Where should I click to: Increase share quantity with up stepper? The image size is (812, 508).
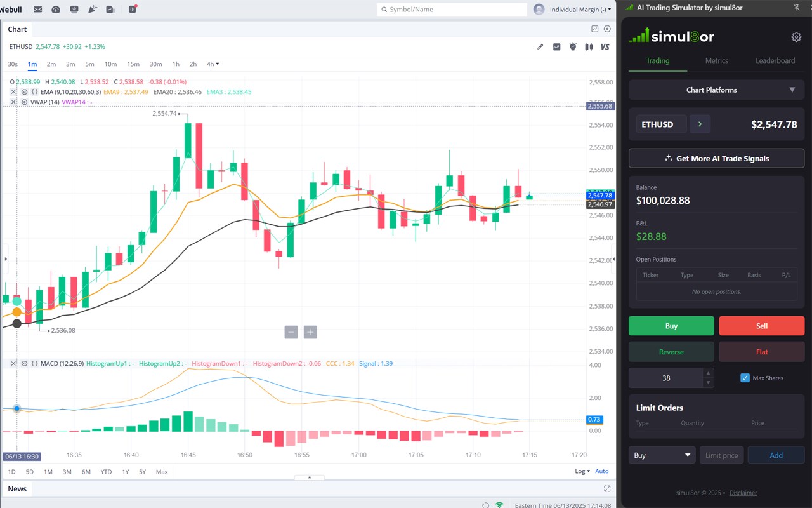click(709, 373)
